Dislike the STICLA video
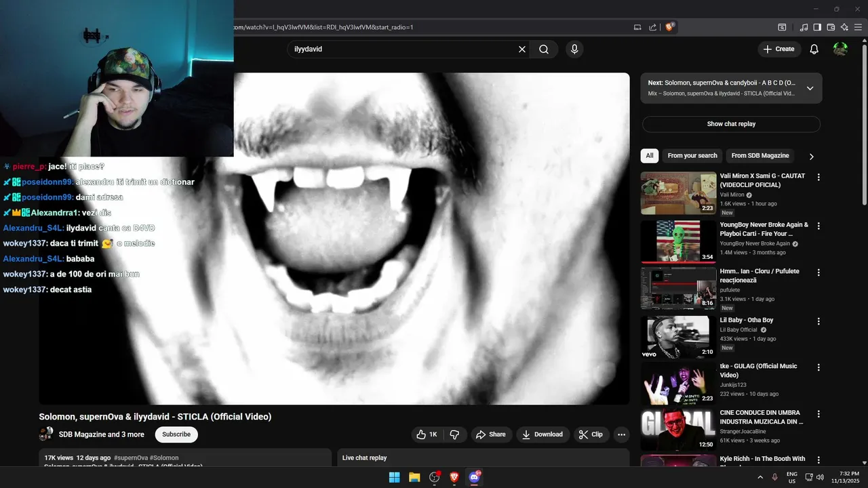 click(455, 434)
